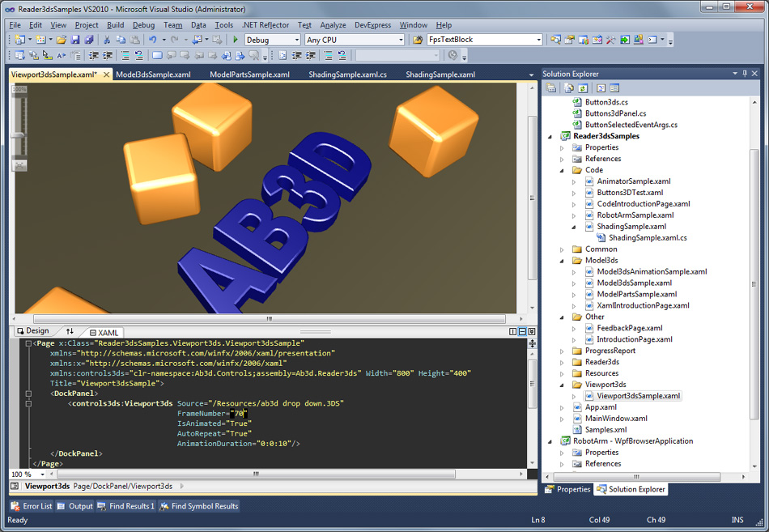Click the Copy toolbar icon

[x=121, y=40]
